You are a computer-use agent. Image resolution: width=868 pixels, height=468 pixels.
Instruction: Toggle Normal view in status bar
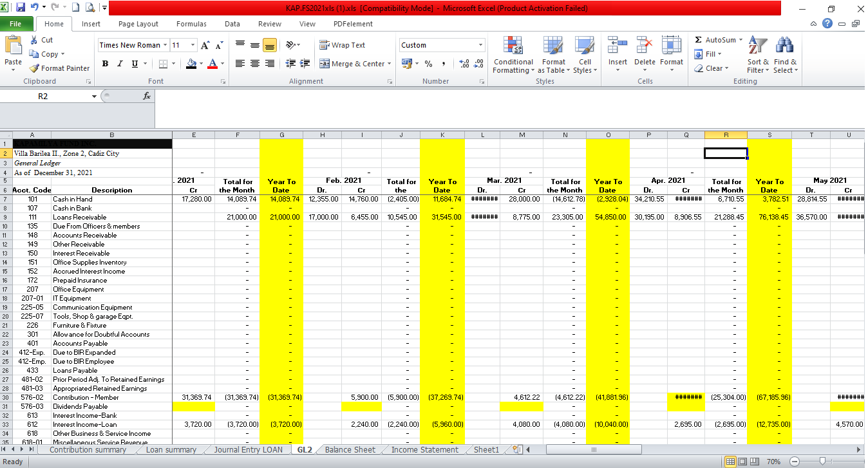click(731, 462)
